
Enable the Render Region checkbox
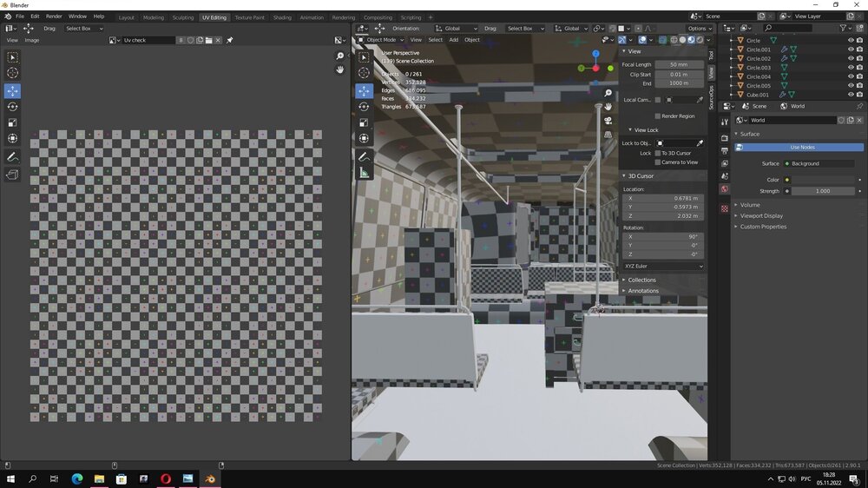(x=658, y=115)
